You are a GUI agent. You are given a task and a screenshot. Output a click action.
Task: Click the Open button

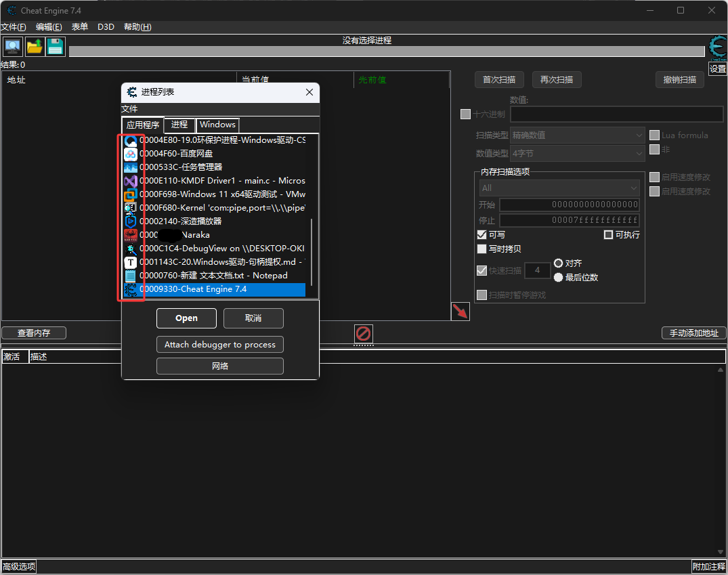[187, 318]
